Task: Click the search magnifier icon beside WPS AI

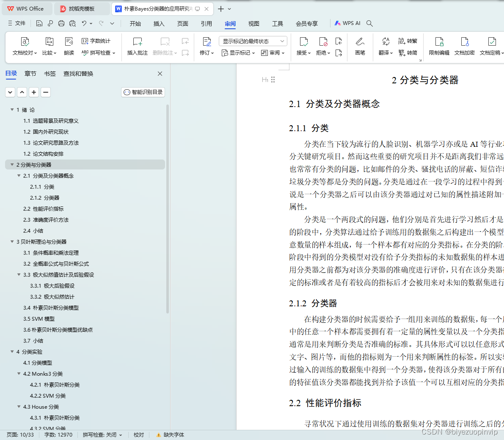Action: tap(370, 23)
